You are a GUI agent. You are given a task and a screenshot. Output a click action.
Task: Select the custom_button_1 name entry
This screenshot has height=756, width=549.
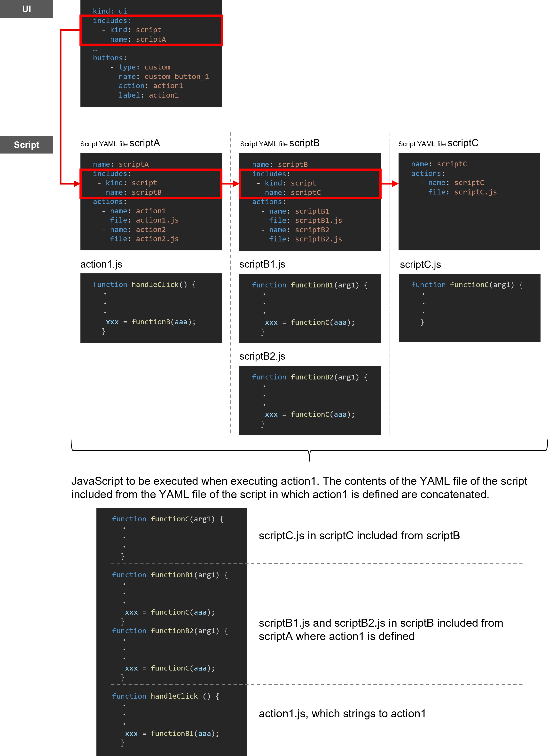pos(176,76)
